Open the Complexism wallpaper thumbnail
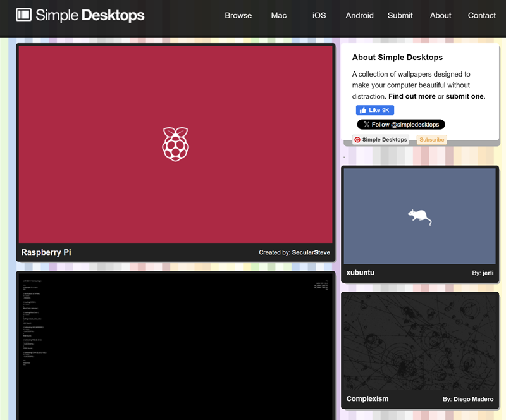 click(419, 342)
